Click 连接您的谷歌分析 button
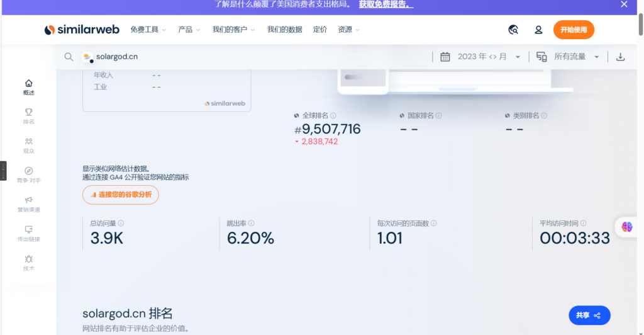This screenshot has width=644, height=335. [120, 195]
